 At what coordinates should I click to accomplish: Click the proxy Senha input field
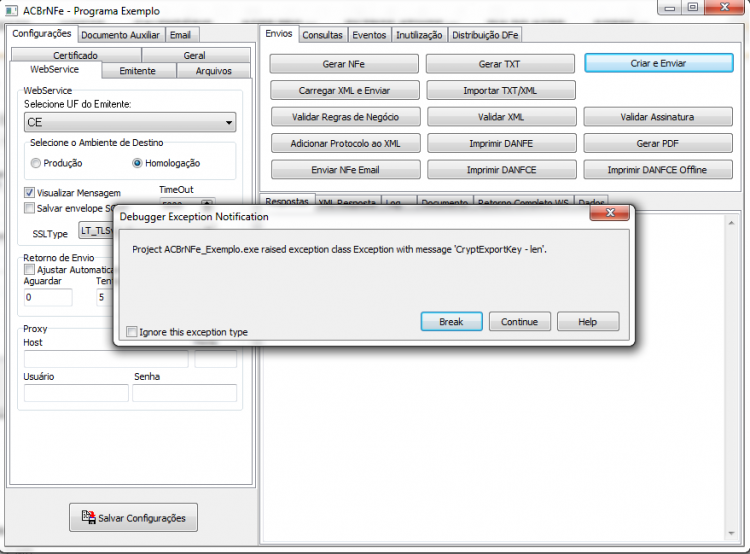185,393
